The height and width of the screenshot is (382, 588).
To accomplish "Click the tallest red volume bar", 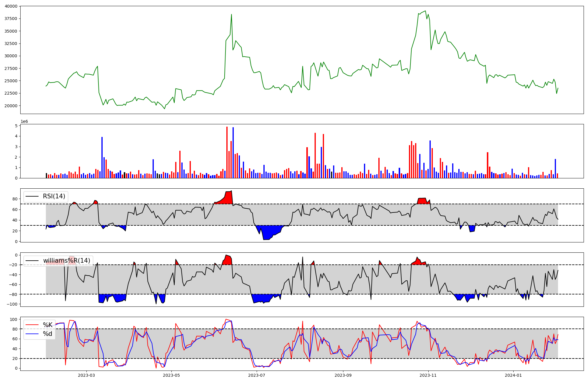I will (227, 153).
